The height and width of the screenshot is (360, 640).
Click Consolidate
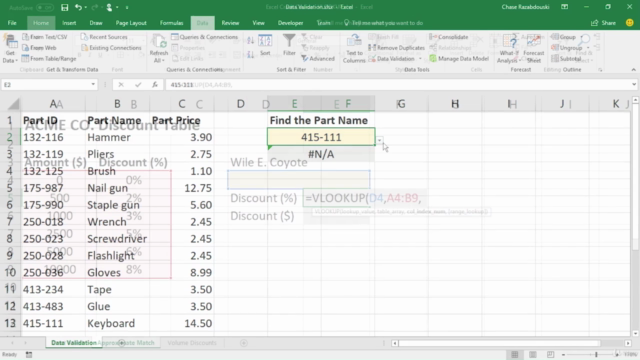tap(449, 37)
